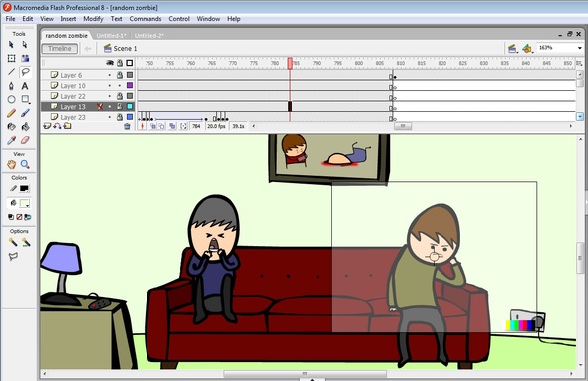The height and width of the screenshot is (381, 588).
Task: Click the Black and White colors button
Action: 11,217
